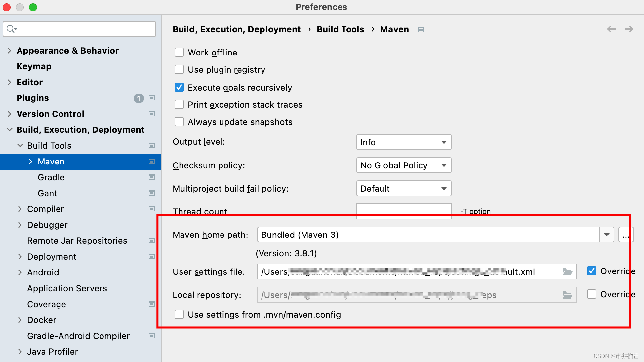Check Override for local repository
644x362 pixels.
pos(592,294)
